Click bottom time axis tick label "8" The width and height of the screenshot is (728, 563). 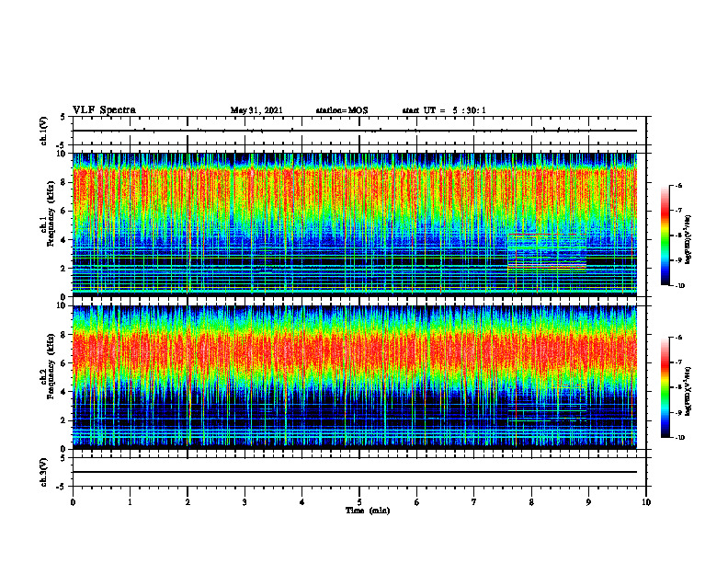pos(531,502)
